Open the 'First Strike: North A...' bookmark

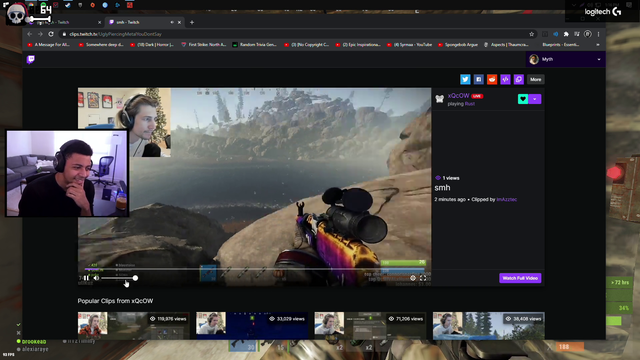click(204, 45)
